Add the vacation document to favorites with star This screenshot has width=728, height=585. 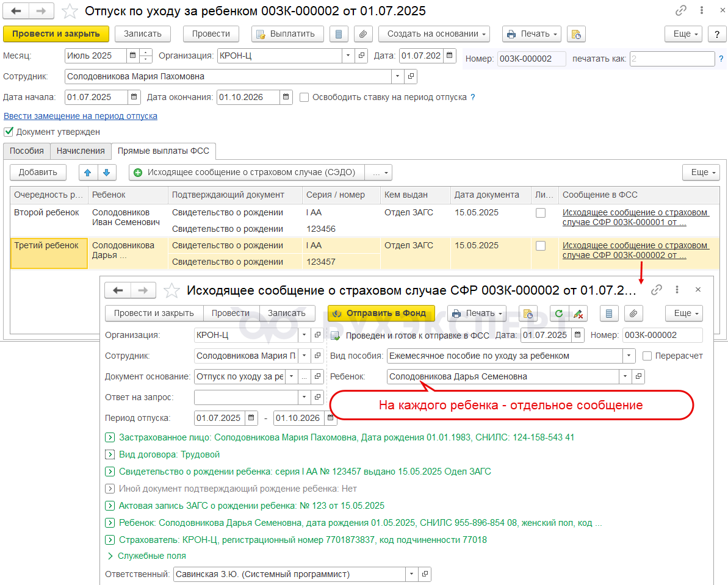71,11
